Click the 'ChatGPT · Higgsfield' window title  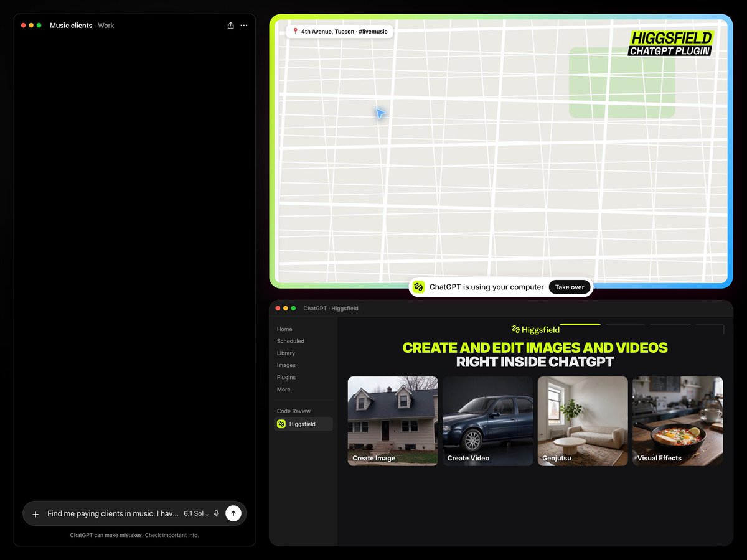coord(331,308)
